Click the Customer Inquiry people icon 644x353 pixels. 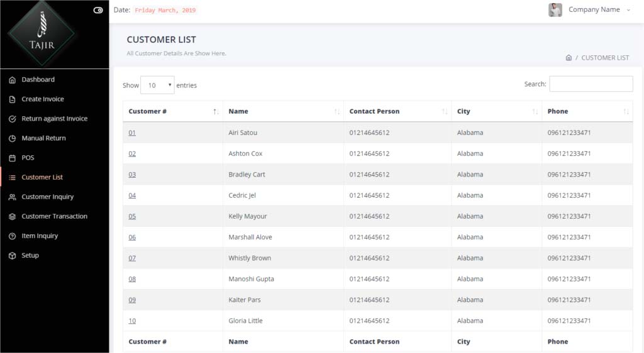point(13,197)
